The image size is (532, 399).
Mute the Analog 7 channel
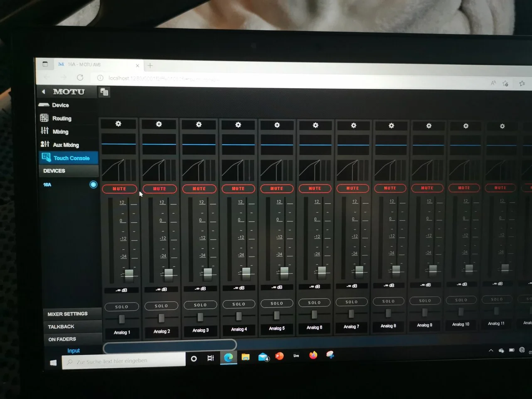click(352, 188)
